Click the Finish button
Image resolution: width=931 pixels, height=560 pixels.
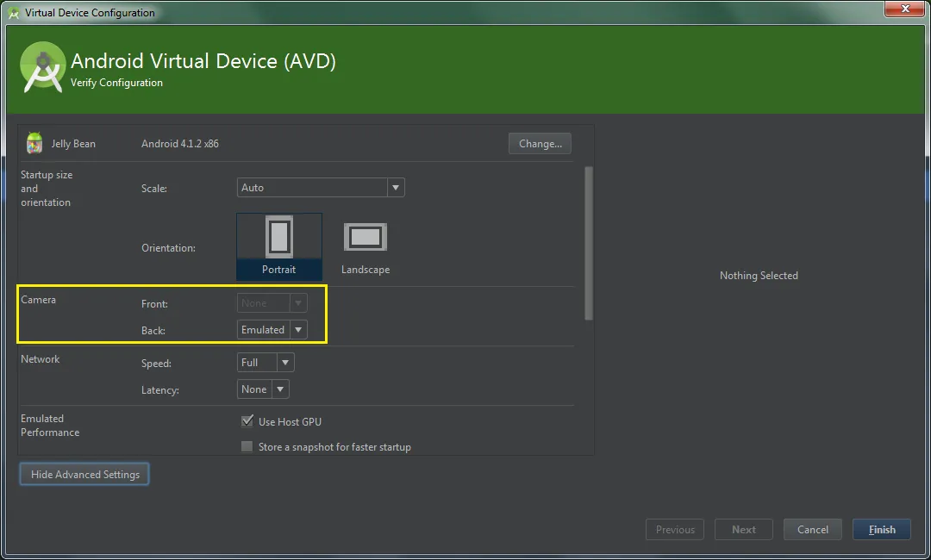[x=882, y=529]
